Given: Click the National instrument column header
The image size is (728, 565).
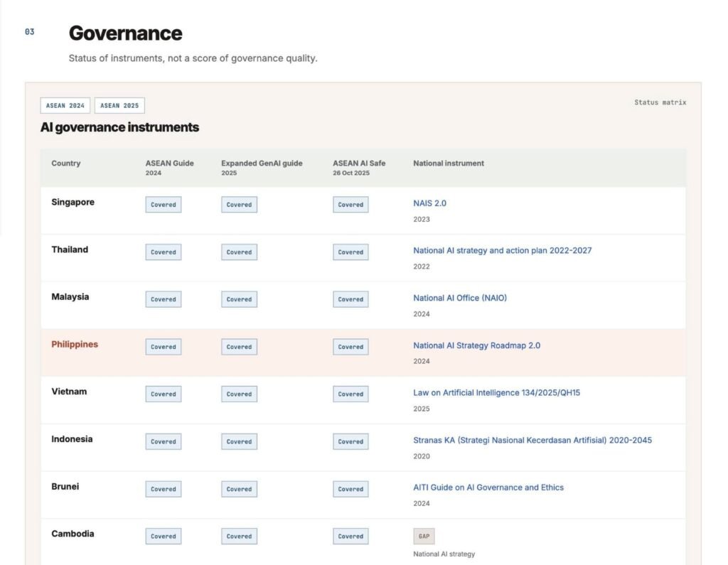Looking at the screenshot, I should (449, 163).
